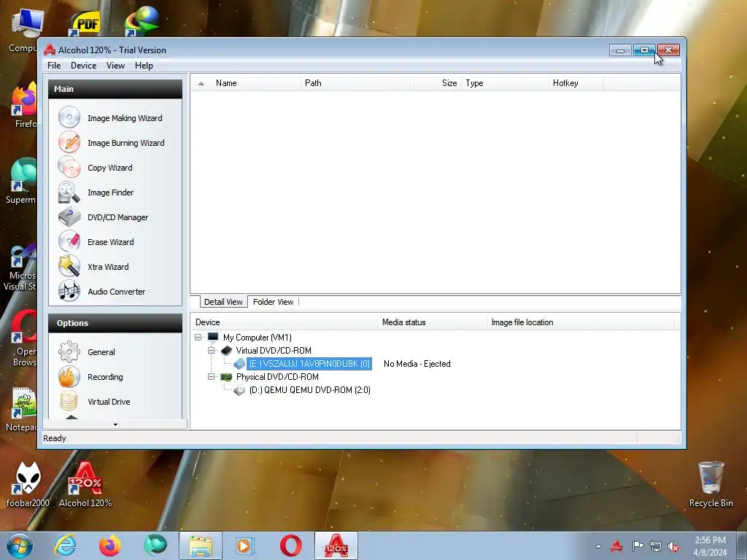This screenshot has height=560, width=747.
Task: Sort images by the Name column
Action: click(x=255, y=83)
